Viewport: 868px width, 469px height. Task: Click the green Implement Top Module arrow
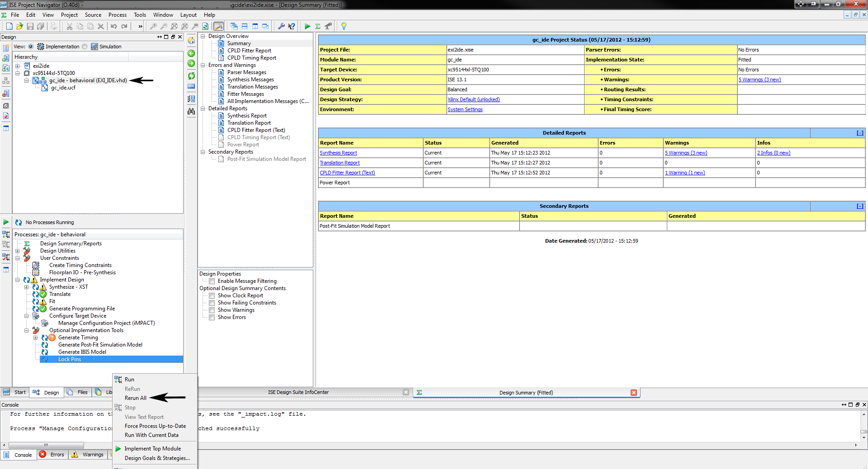[307, 26]
